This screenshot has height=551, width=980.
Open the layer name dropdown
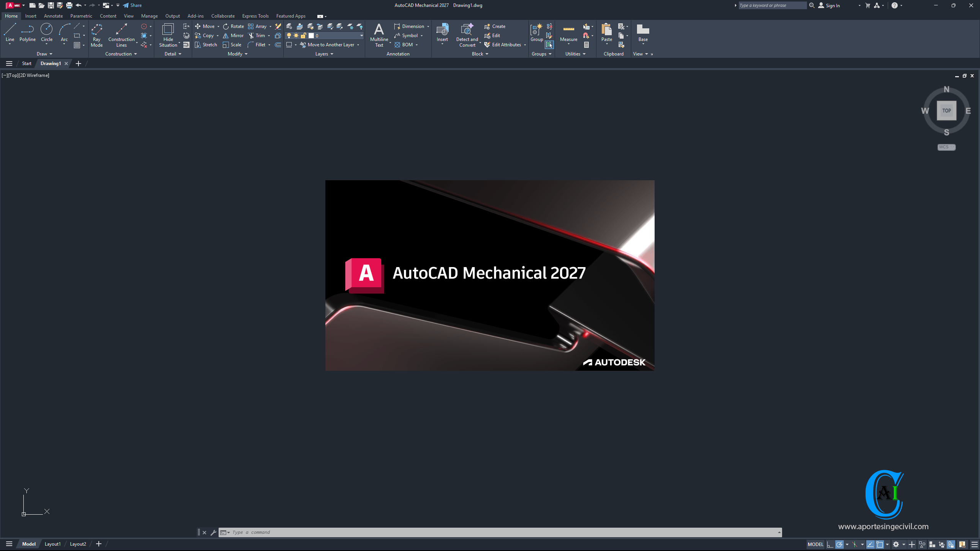pos(361,36)
